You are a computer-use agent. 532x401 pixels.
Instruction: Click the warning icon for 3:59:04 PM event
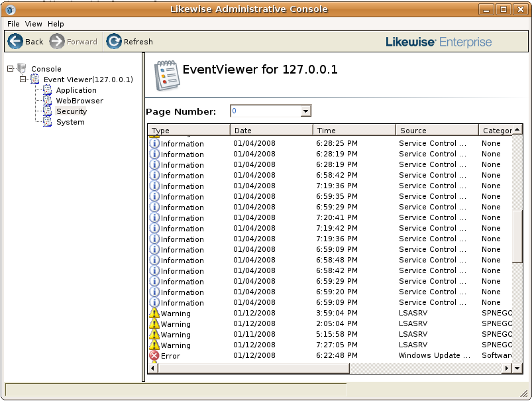pos(154,313)
